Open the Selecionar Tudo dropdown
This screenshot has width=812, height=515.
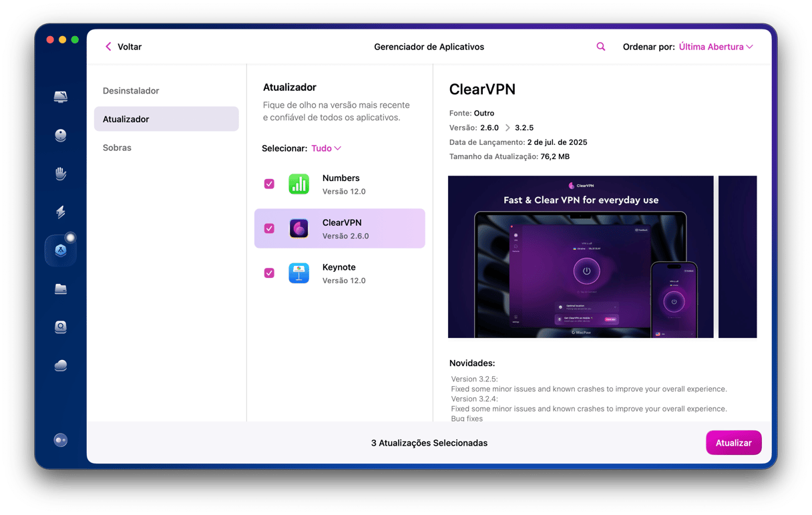pos(326,148)
